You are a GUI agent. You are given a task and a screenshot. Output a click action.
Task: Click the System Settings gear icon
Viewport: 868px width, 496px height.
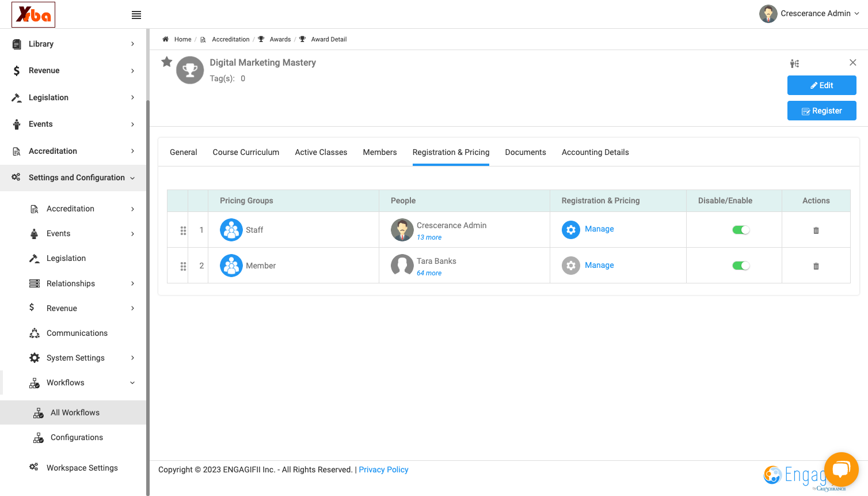tap(35, 358)
